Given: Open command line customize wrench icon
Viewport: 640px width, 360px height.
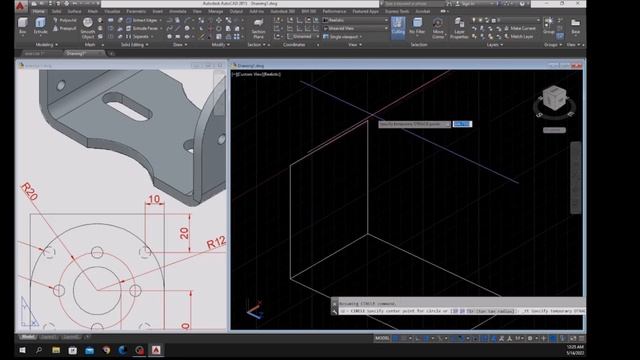Looking at the screenshot, I should pyautogui.click(x=335, y=311).
